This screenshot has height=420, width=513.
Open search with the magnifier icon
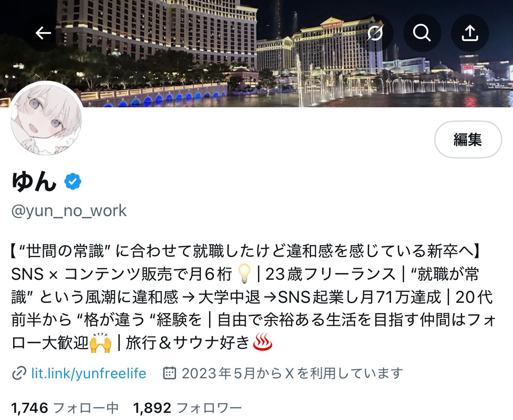coord(422,33)
